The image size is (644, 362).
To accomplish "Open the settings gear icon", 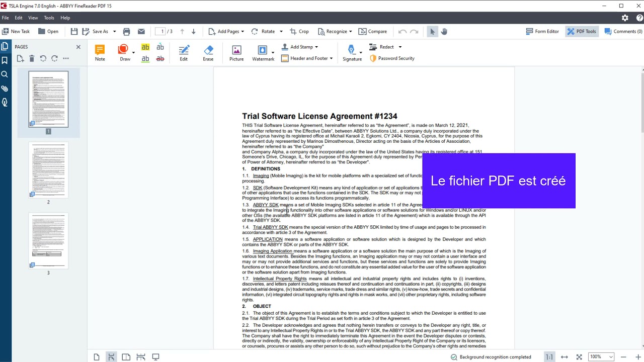I will tap(625, 18).
